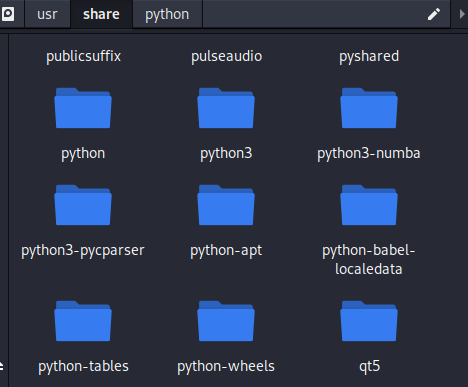This screenshot has height=387, width=468.
Task: Expand path bar with right arrow
Action: click(462, 14)
